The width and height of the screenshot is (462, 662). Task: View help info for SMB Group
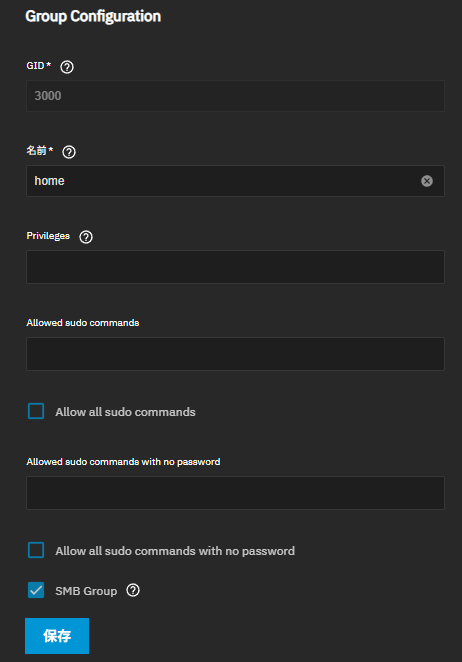point(133,590)
